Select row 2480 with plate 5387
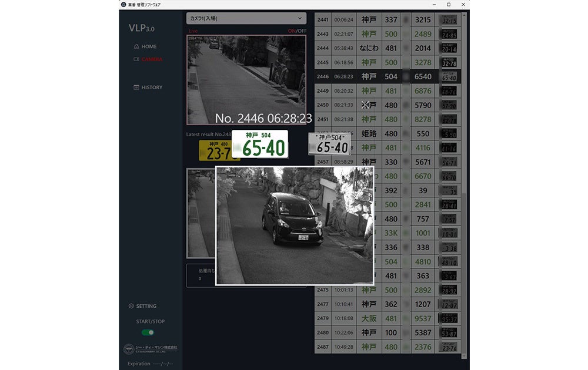The height and width of the screenshot is (370, 588). [387, 332]
